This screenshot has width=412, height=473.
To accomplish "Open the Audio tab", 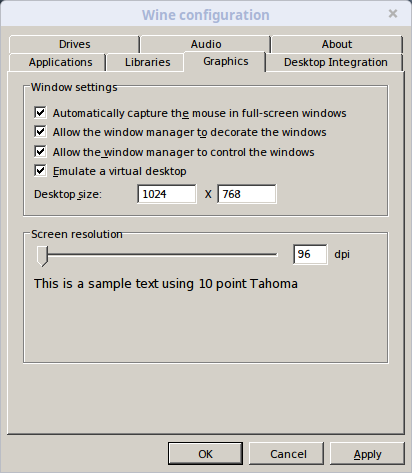I will pos(206,44).
